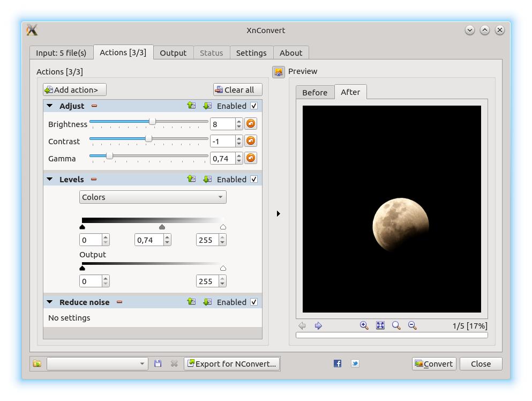The image size is (532, 401).
Task: Disable the Adjust action checkbox
Action: point(254,106)
